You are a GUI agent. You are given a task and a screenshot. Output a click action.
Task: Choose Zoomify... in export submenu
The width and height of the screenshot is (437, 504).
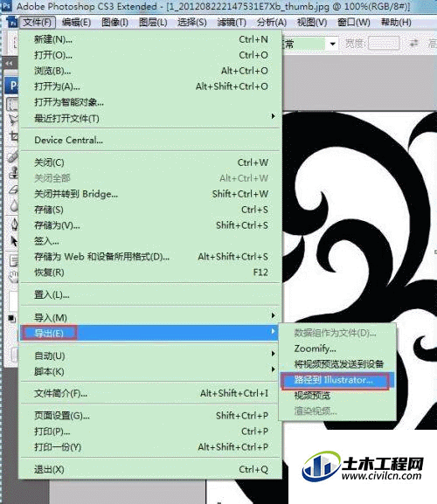coord(337,349)
